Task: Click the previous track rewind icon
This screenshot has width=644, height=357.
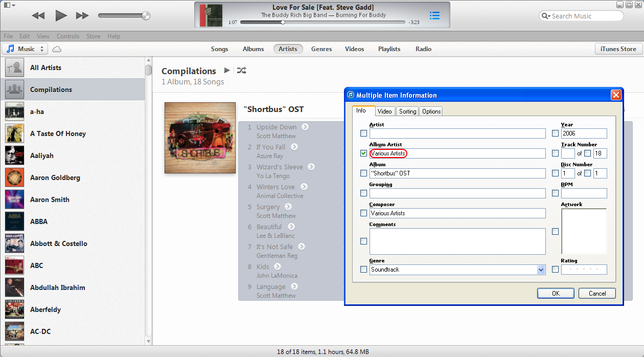Action: [38, 16]
